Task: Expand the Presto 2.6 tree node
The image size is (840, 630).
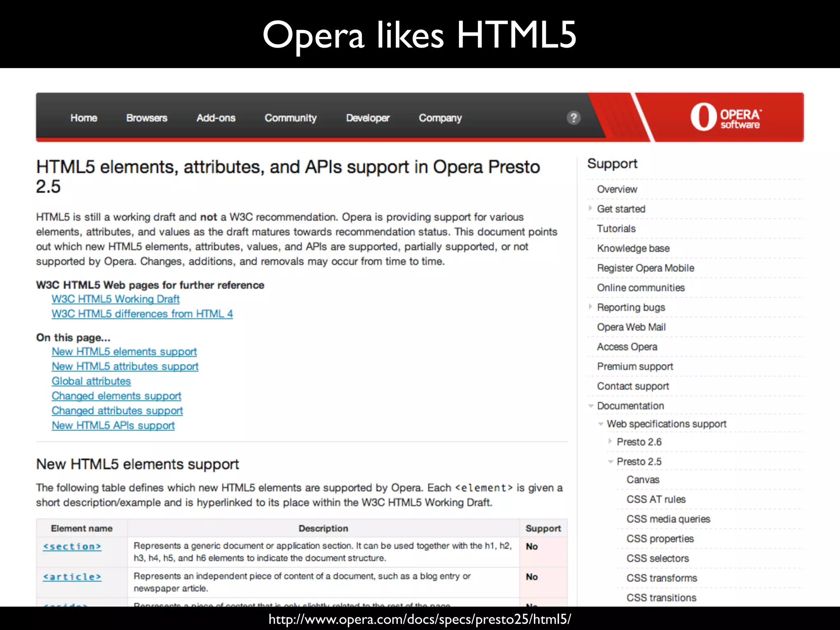Action: tap(610, 441)
